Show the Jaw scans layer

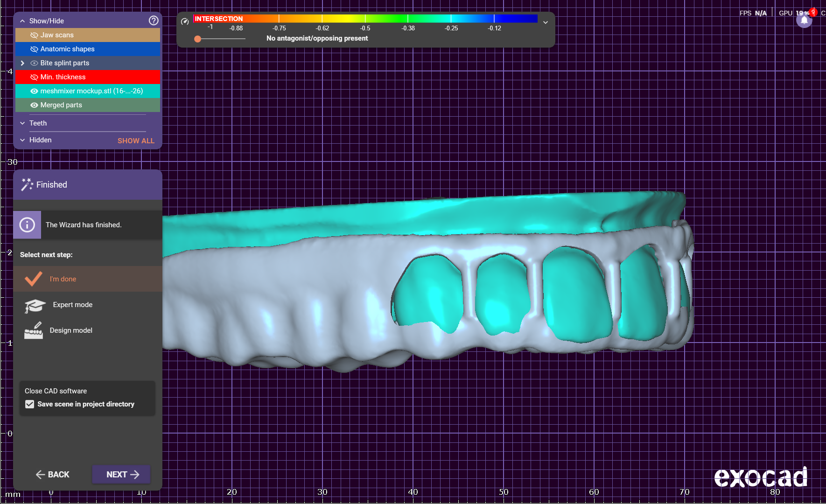[34, 35]
